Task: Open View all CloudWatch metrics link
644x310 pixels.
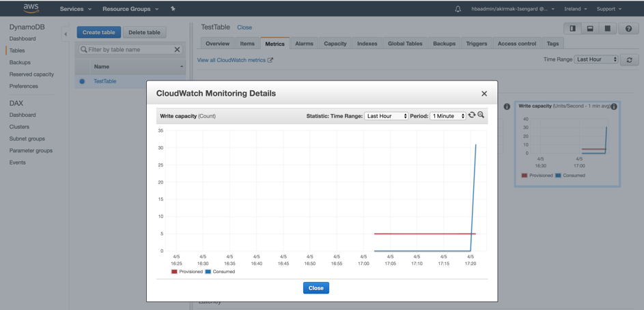Action: (232, 60)
